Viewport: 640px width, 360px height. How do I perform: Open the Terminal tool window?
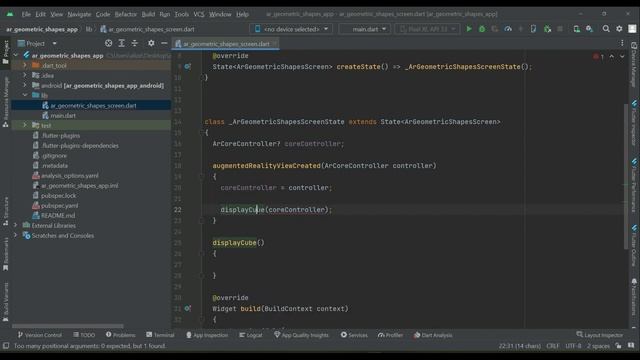click(160, 335)
